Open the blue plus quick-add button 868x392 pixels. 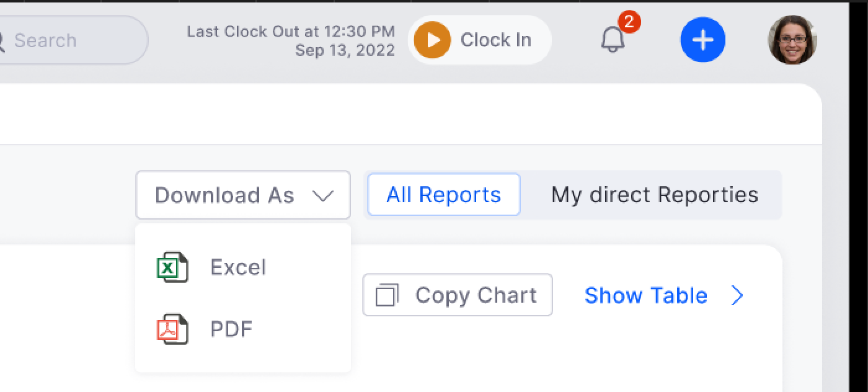click(x=702, y=40)
